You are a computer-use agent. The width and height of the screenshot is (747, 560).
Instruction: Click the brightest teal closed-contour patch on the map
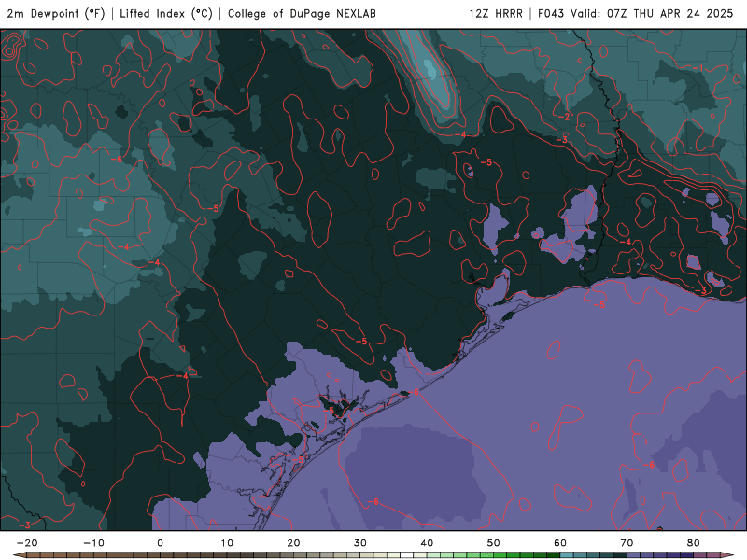tap(430, 68)
